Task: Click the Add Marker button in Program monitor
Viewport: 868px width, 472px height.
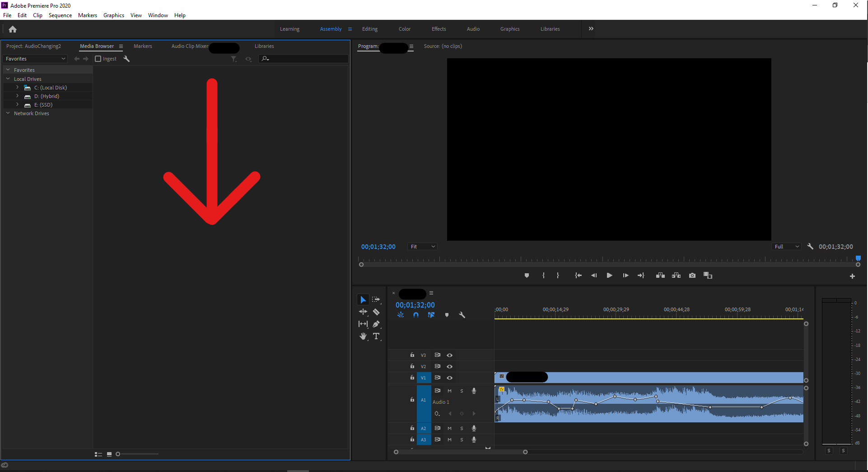Action: point(527,275)
